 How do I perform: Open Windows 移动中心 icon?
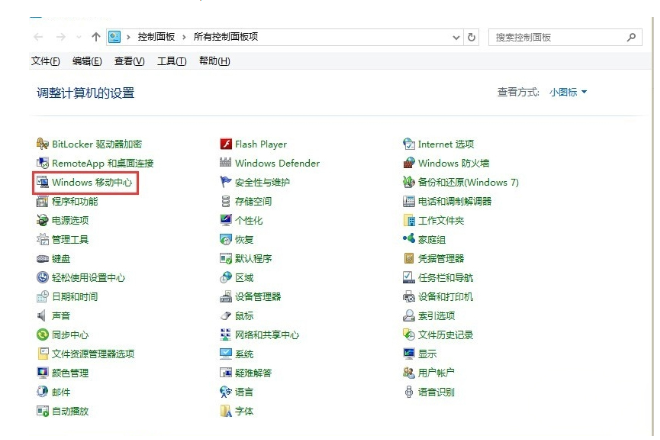pyautogui.click(x=43, y=182)
